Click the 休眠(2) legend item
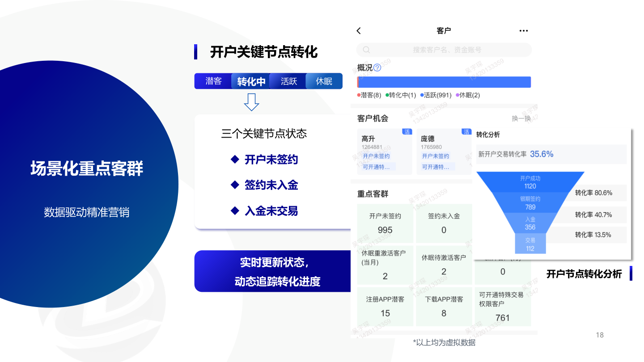Image resolution: width=644 pixels, height=362 pixels. tap(468, 95)
